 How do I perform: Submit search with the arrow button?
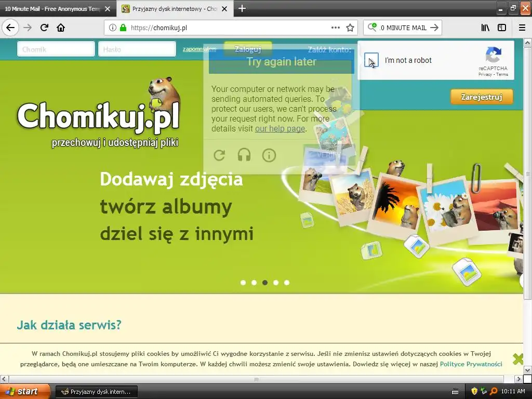point(434,28)
